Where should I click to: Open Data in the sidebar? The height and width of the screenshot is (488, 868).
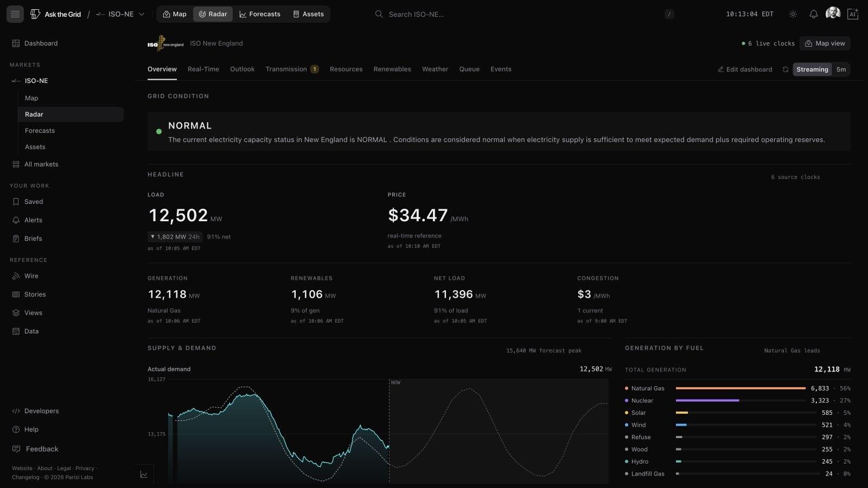click(x=67, y=331)
